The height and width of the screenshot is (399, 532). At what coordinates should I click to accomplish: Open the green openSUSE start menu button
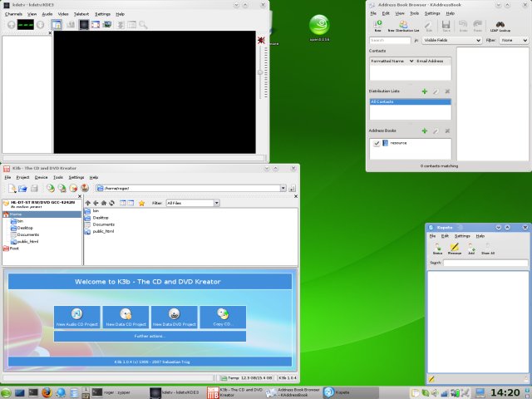pyautogui.click(x=6, y=393)
